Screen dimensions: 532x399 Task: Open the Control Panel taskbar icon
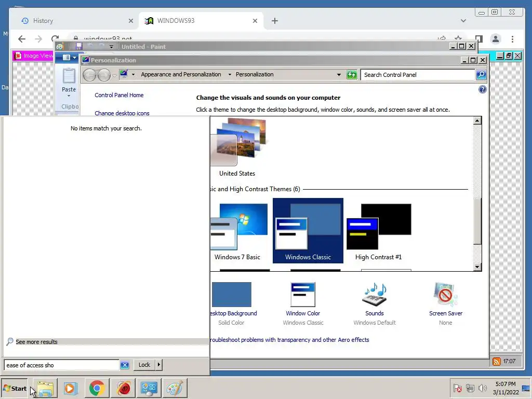pos(149,388)
